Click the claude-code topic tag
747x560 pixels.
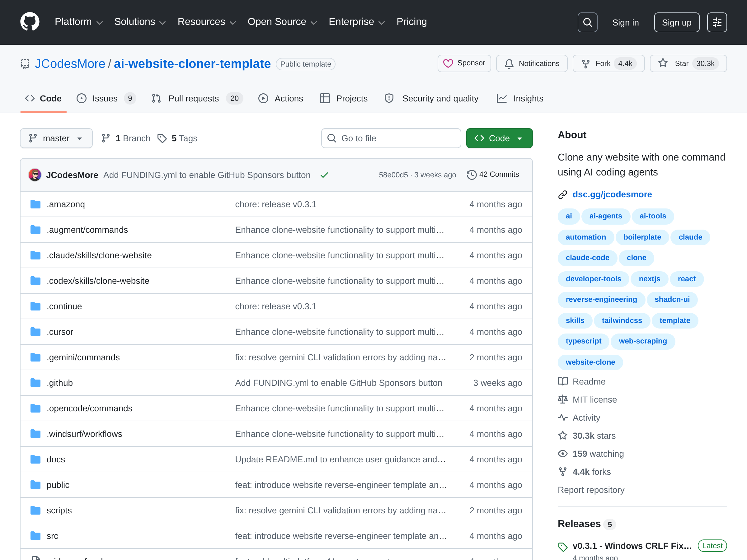pos(587,258)
